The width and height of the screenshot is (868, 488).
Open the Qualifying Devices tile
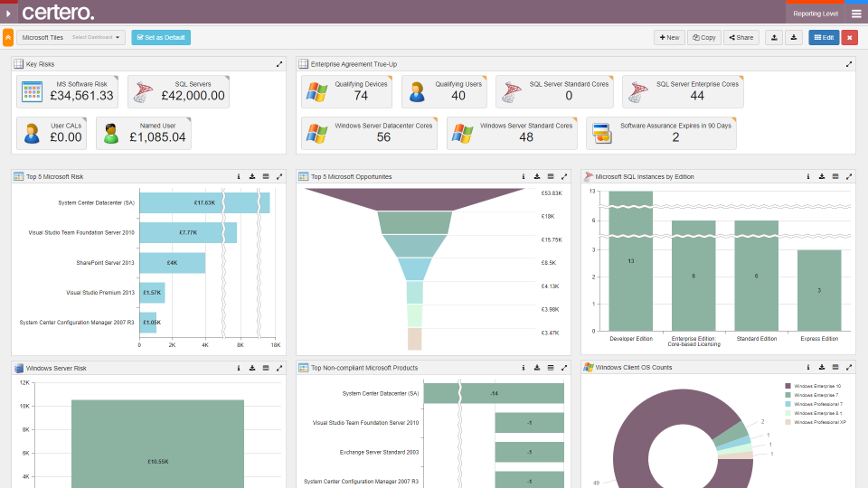(346, 91)
